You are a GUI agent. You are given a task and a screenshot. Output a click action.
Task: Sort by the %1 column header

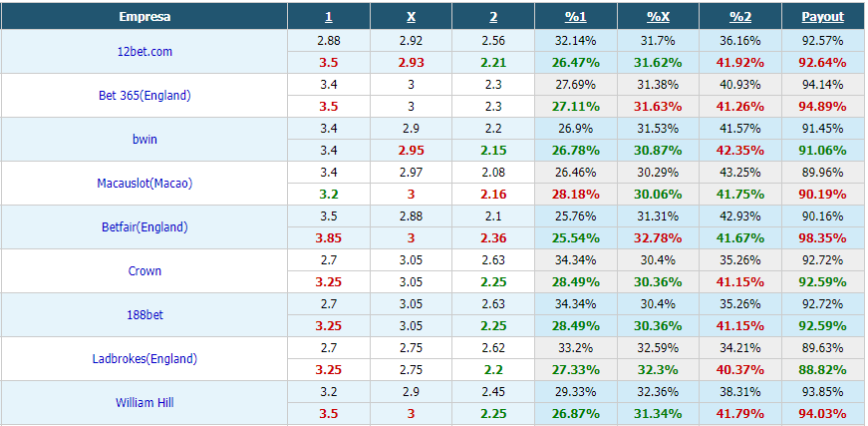(576, 17)
